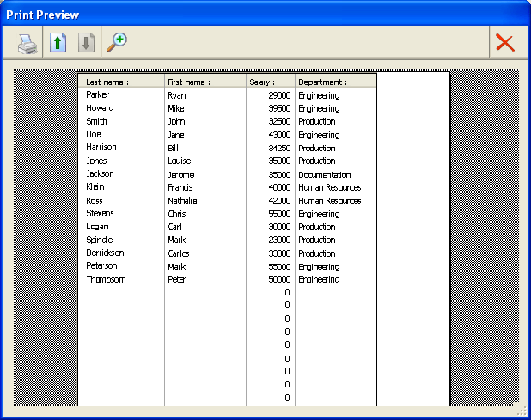Go to previous page with green up arrow
Image resolution: width=531 pixels, height=420 pixels.
pyautogui.click(x=58, y=43)
